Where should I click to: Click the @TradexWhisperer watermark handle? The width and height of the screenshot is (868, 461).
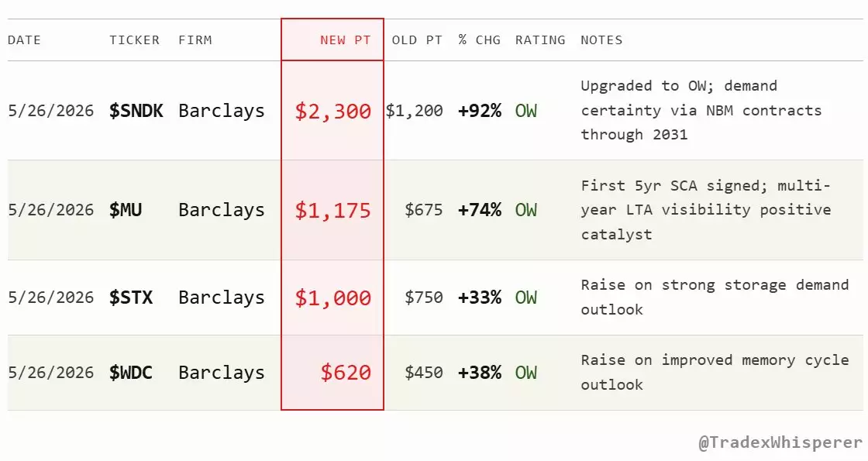coord(780,442)
